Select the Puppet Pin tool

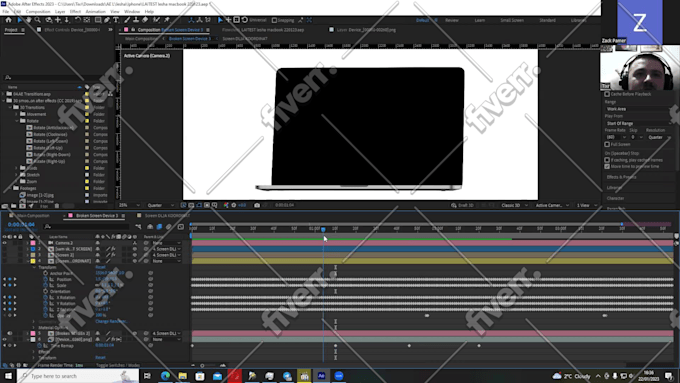(167, 20)
